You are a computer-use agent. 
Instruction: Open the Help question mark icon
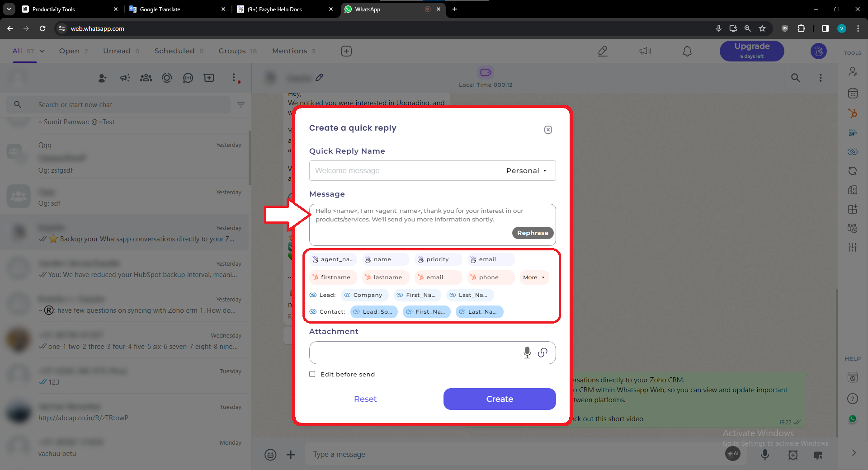pyautogui.click(x=853, y=399)
